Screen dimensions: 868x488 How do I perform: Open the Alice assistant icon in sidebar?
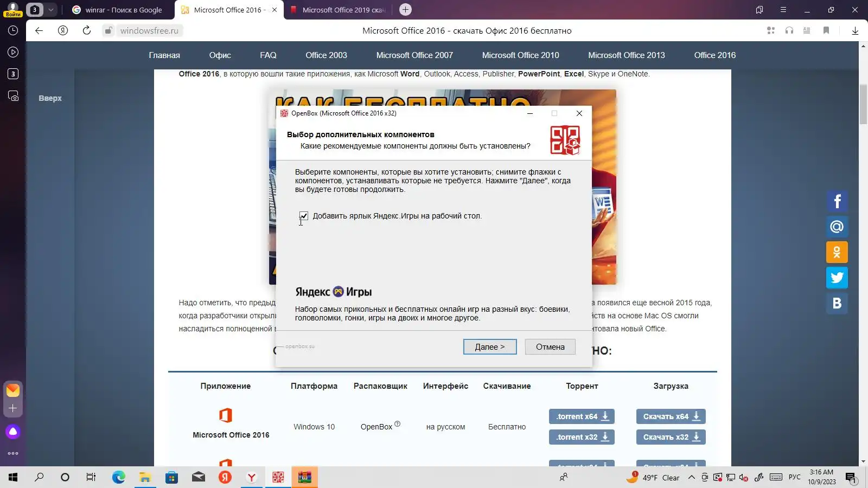(13, 432)
